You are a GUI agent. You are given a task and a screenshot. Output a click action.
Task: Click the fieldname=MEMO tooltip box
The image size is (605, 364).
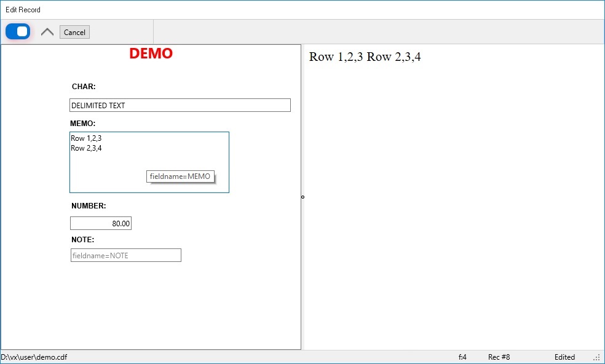pos(180,176)
